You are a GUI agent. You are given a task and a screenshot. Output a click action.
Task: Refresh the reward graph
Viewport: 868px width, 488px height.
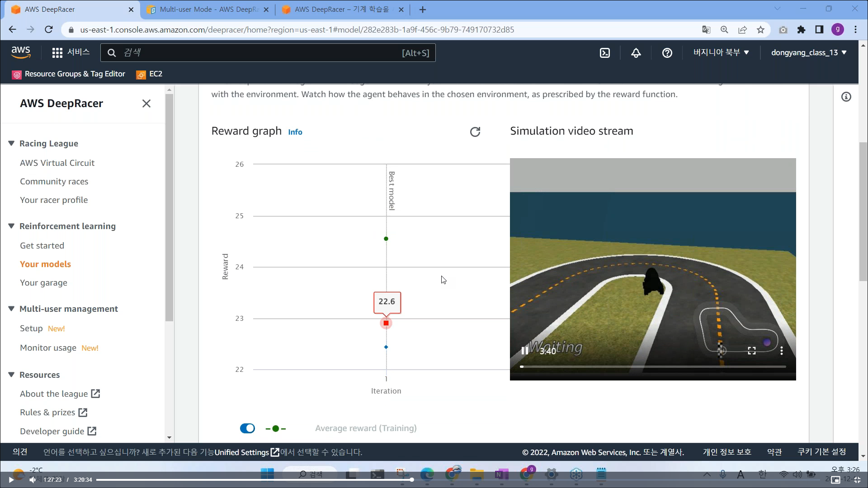coord(475,132)
